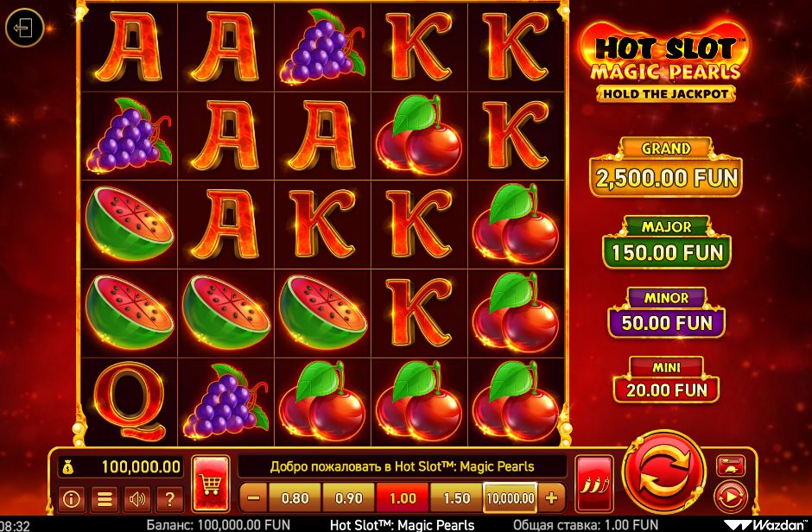The image size is (812, 532).
Task: Select the 0.90 bet value
Action: click(348, 497)
